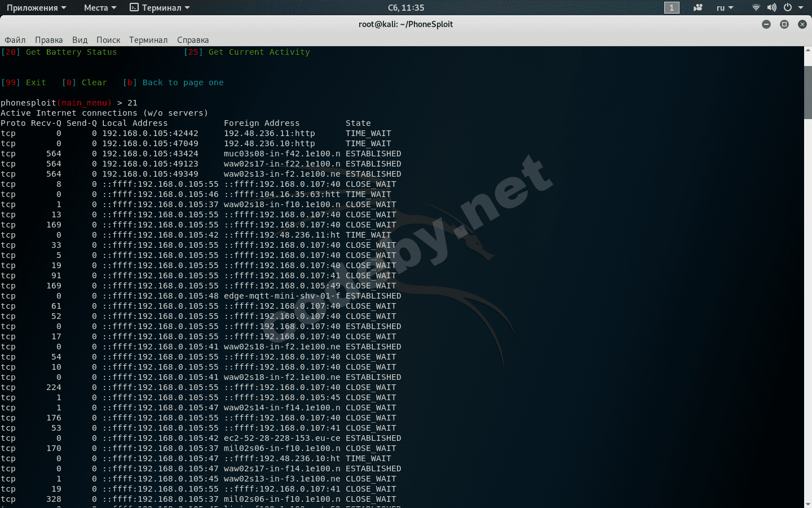
Task: Click the '[99] Exit' text
Action: (23, 82)
